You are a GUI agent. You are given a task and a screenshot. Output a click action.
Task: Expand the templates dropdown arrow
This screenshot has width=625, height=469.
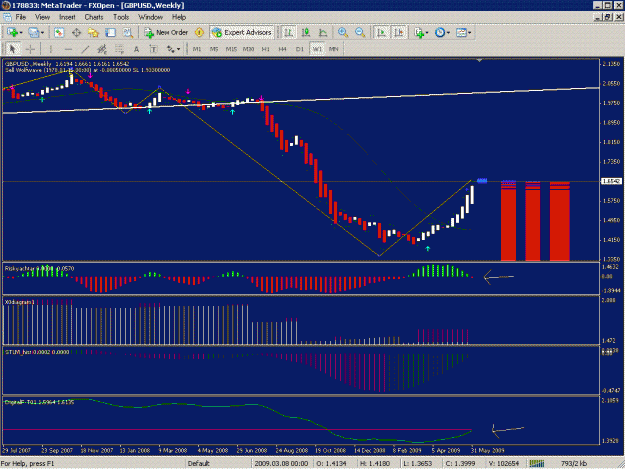(470, 33)
